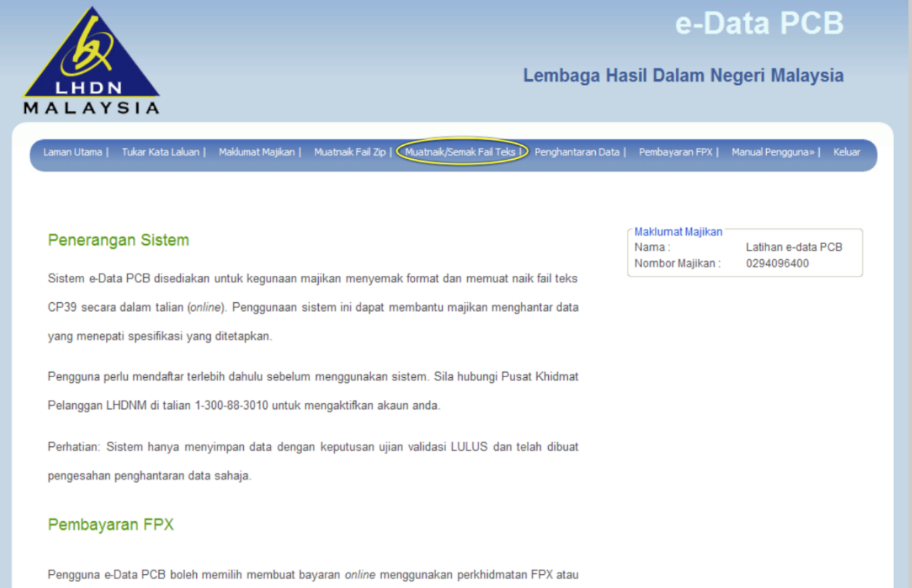
Task: Select Maklumat Majikan in navigation bar
Action: pos(256,152)
